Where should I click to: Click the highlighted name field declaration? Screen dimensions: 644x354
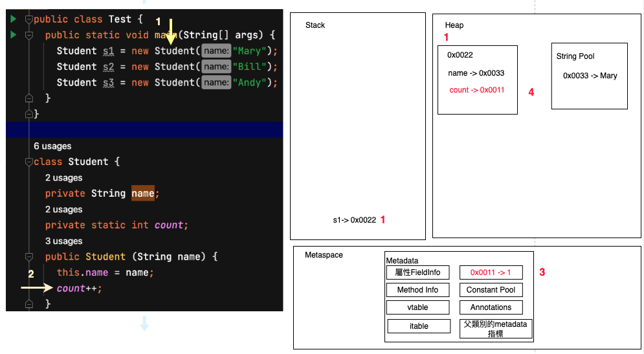click(x=143, y=194)
